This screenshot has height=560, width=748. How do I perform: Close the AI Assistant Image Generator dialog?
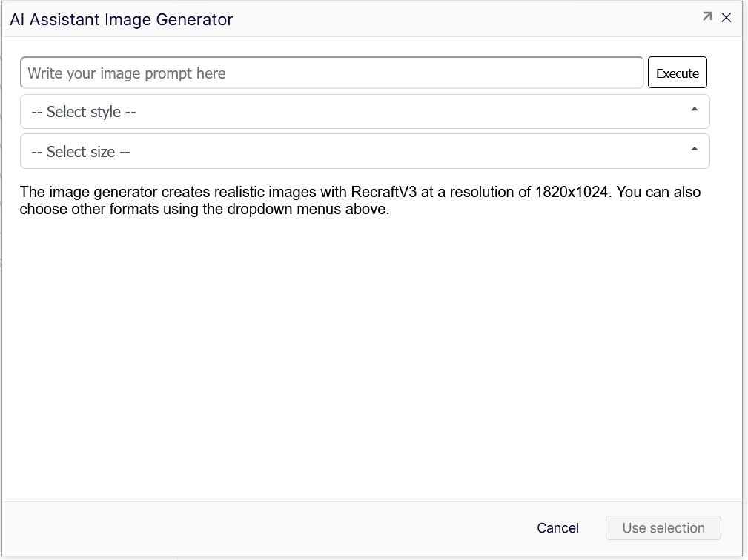[726, 18]
